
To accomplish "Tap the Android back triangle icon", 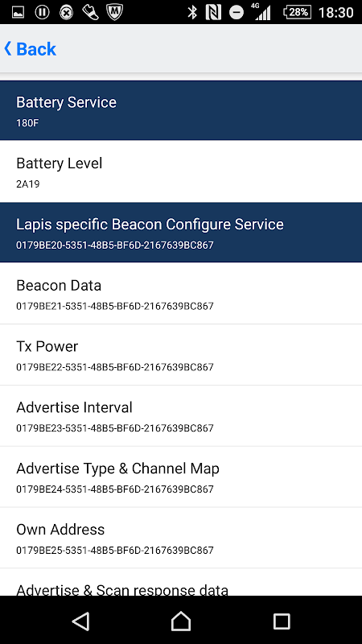I will click(x=81, y=621).
